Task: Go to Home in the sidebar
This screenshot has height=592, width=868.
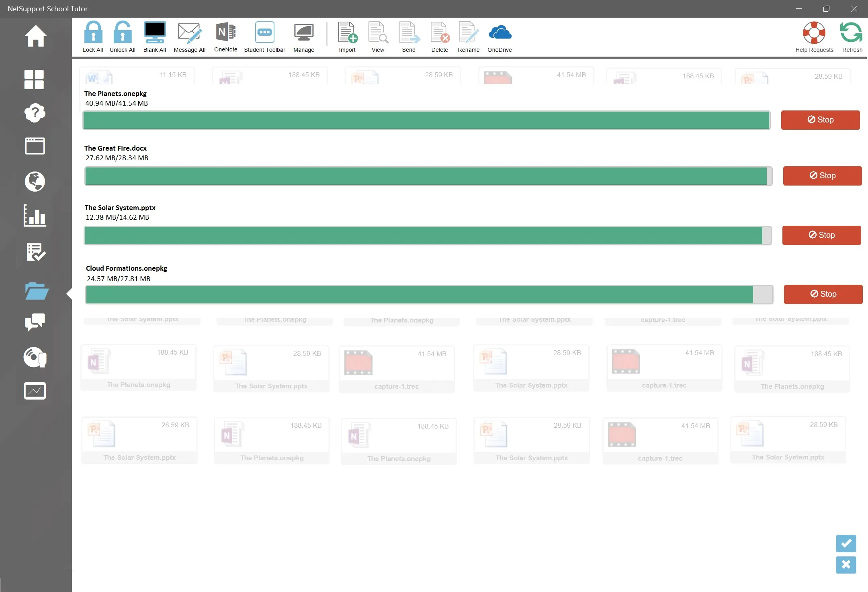Action: coord(35,36)
